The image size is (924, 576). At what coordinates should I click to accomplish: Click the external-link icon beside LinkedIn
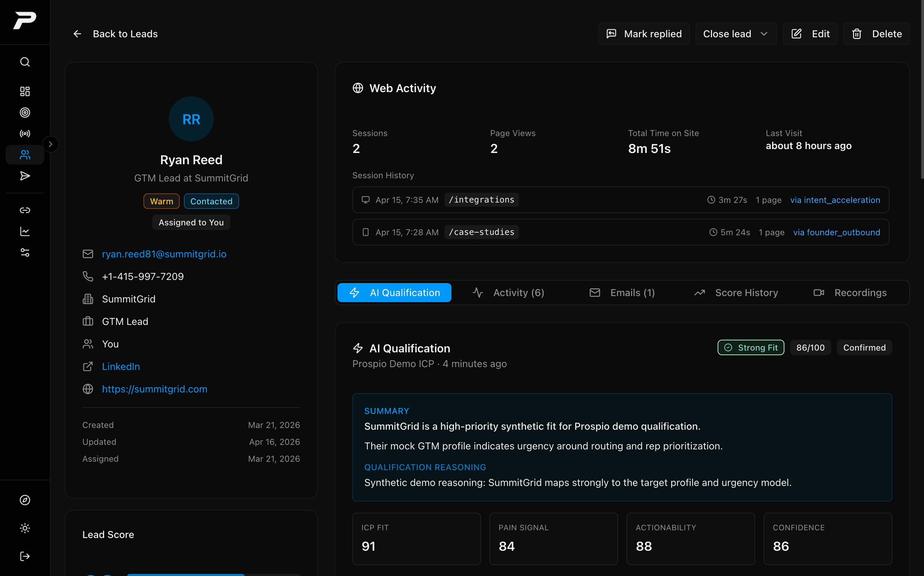pos(88,366)
